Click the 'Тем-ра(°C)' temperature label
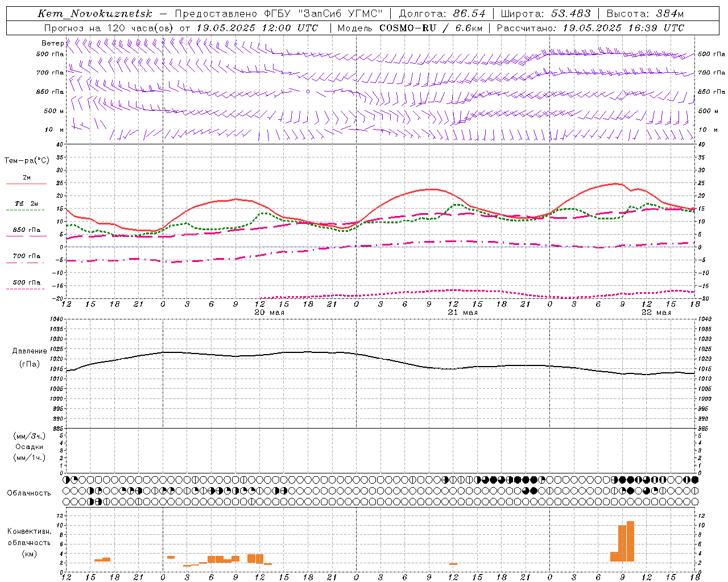728x582 pixels. (x=27, y=161)
